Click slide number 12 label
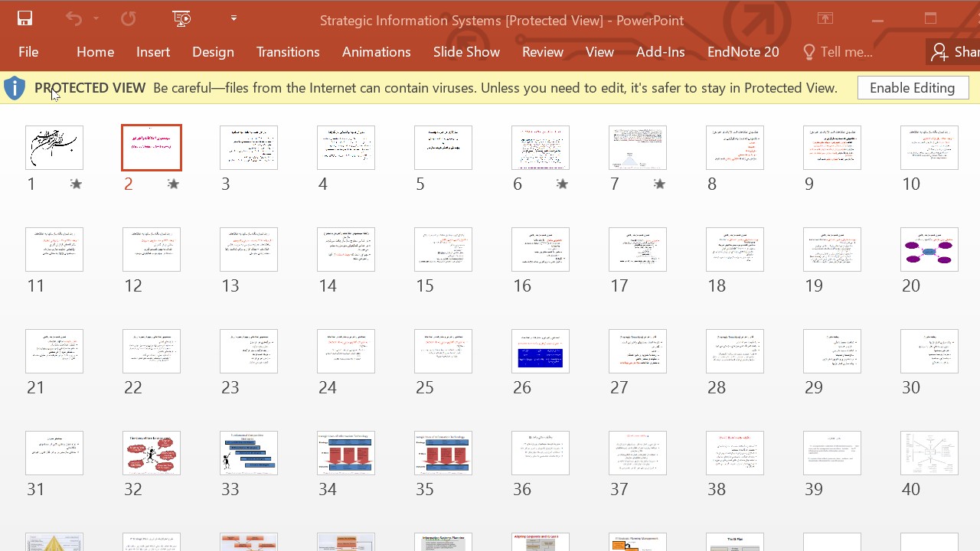 pos(133,286)
